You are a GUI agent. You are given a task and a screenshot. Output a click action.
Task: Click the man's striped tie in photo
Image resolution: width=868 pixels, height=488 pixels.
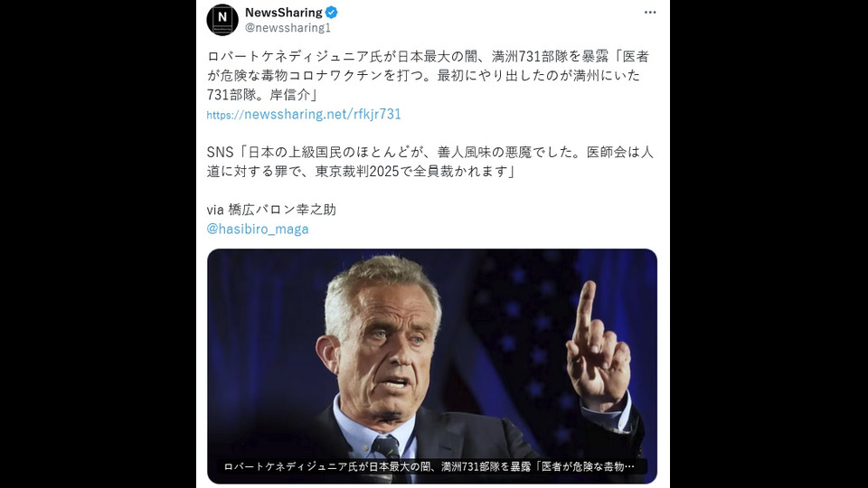click(388, 449)
